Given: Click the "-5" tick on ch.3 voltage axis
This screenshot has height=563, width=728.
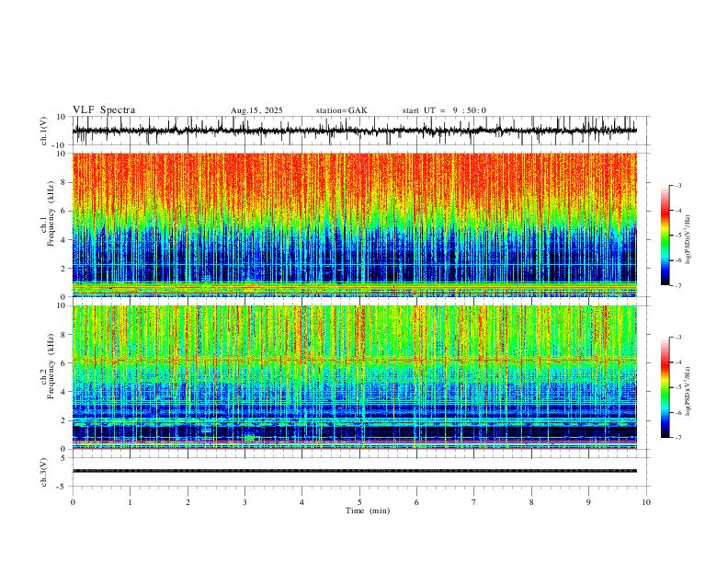Looking at the screenshot, I should (x=63, y=487).
